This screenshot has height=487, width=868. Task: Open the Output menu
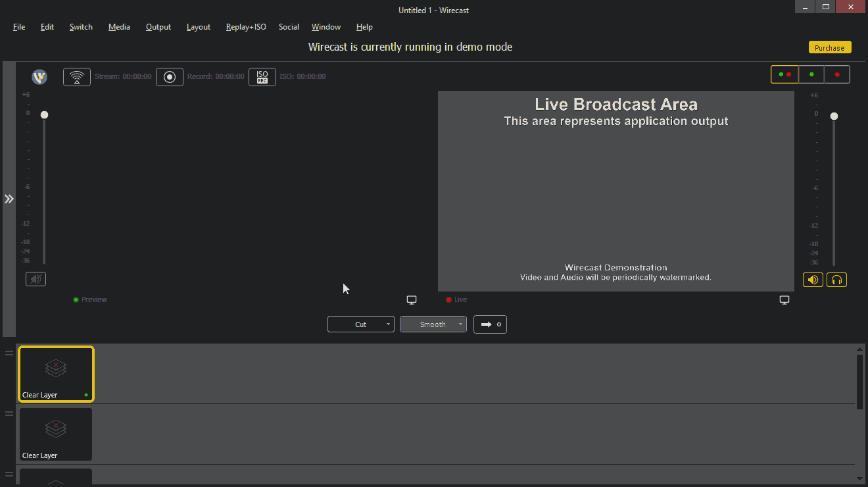click(x=158, y=27)
